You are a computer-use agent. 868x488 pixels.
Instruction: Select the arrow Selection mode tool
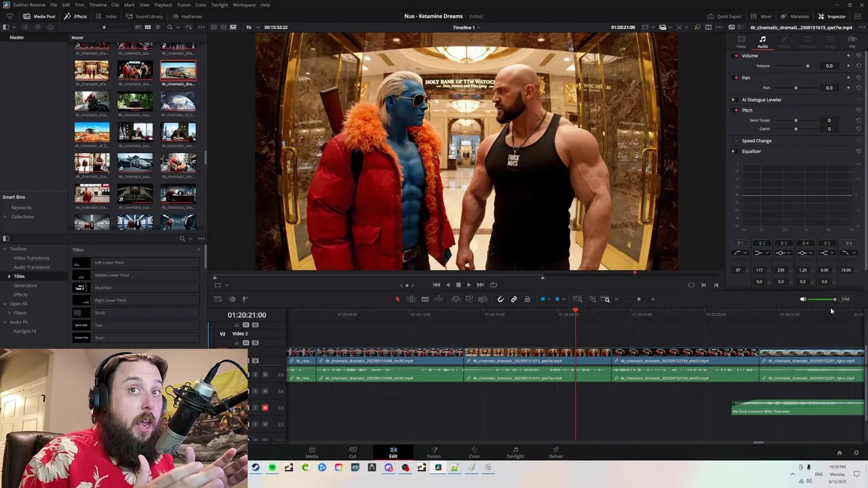(x=398, y=299)
